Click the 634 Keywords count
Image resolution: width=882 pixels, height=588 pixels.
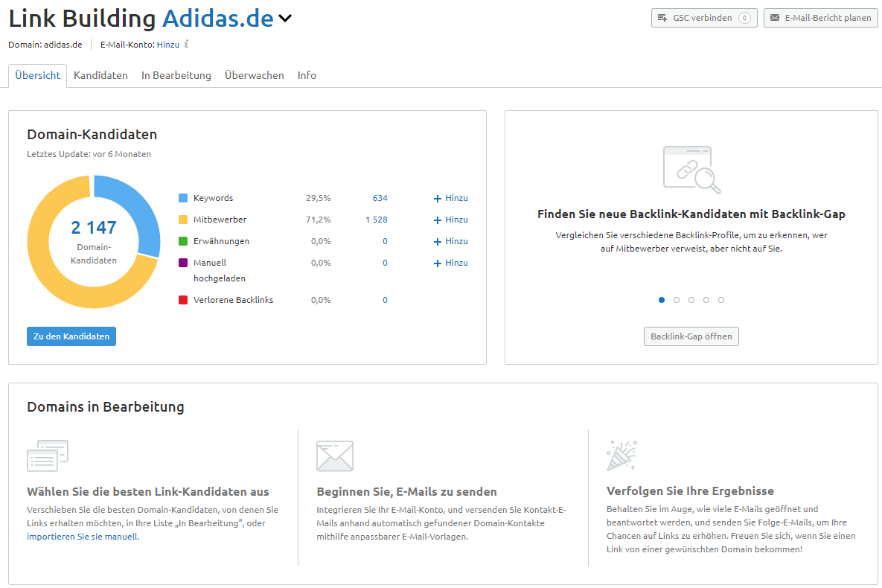[380, 198]
